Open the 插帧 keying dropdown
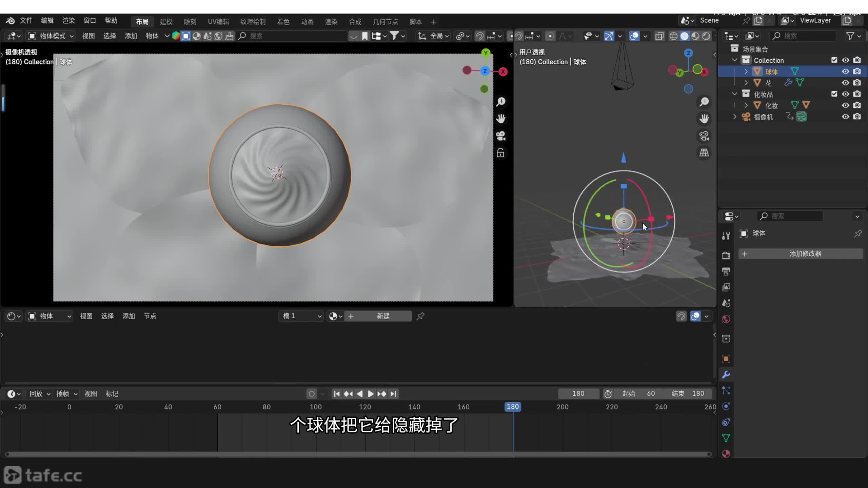 coord(66,394)
